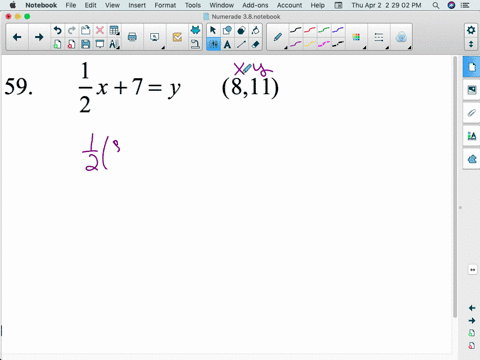
Task: Open the Add-ons sidebar tab
Action: 472,159
